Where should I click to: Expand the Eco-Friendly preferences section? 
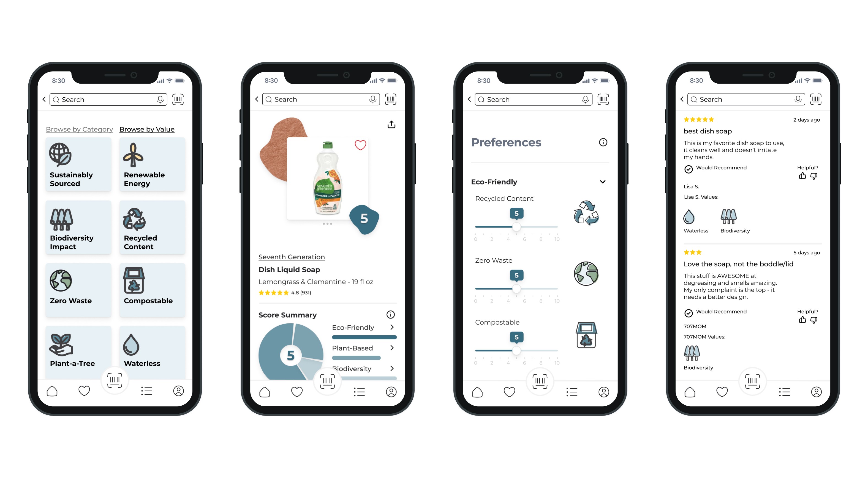coord(603,181)
